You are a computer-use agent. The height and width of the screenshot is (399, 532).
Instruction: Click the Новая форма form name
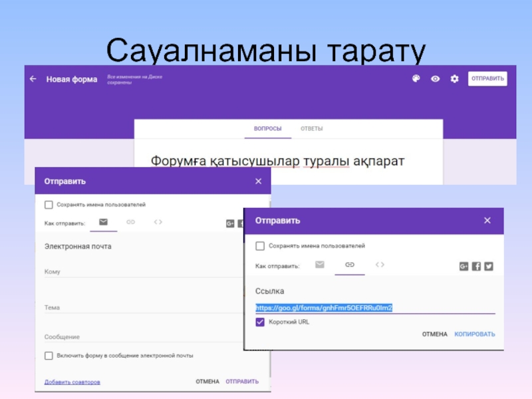pyautogui.click(x=72, y=79)
